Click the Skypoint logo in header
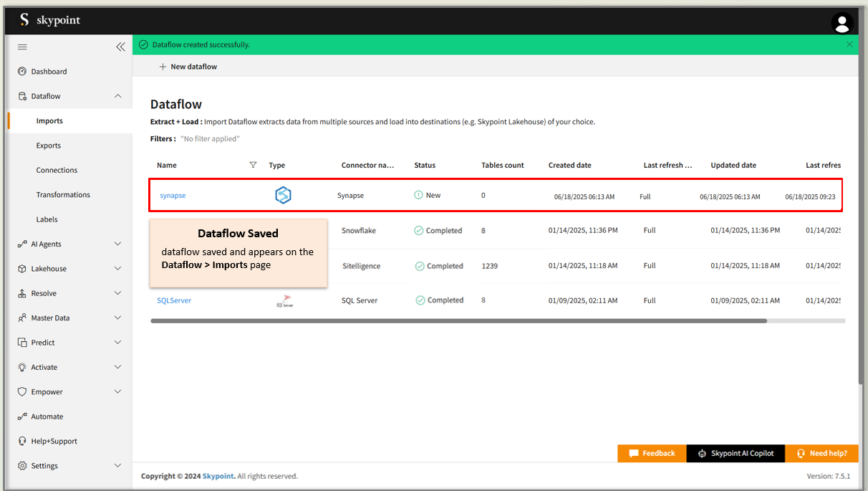 pos(49,20)
